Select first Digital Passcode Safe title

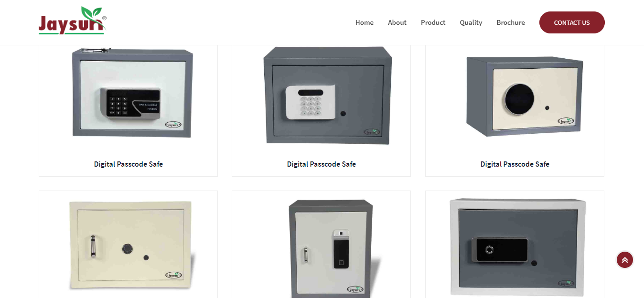[129, 164]
